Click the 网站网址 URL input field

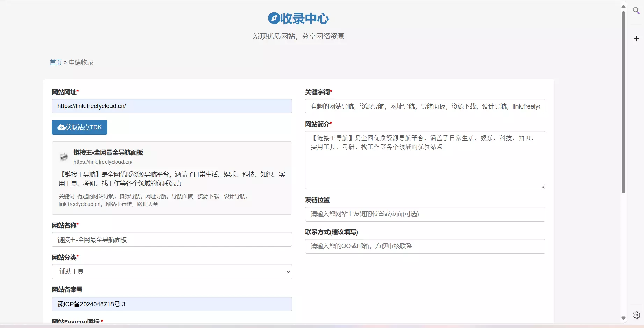point(172,106)
